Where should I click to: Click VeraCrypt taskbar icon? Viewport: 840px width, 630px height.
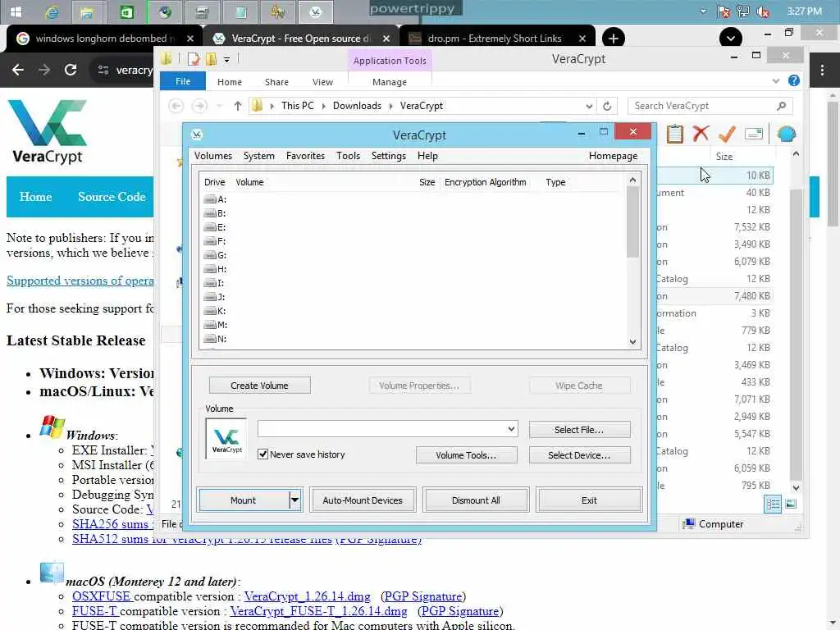tap(316, 11)
